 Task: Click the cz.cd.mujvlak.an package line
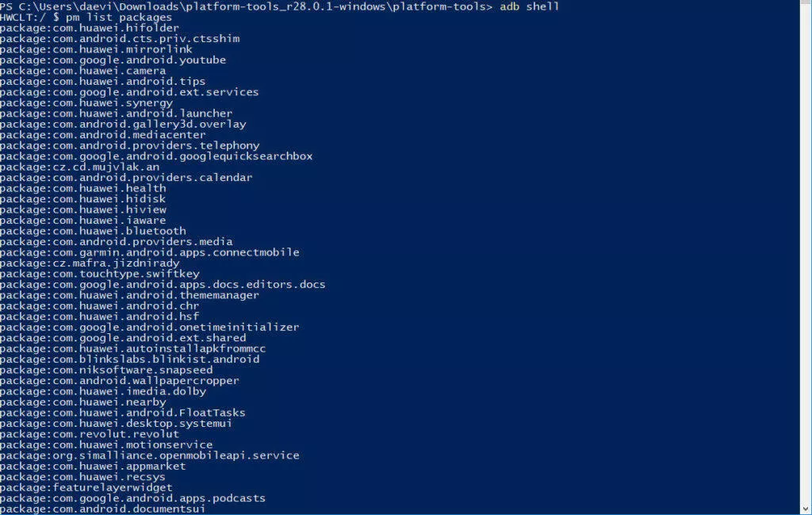(x=80, y=167)
